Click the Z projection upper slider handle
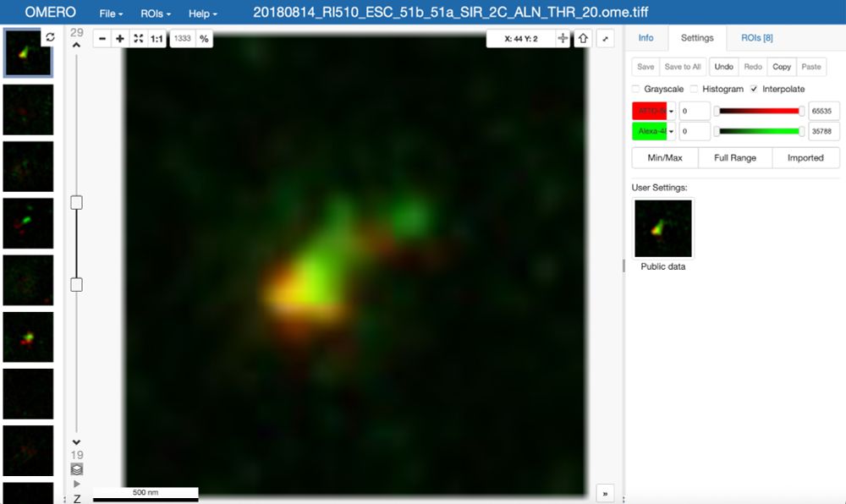 point(77,203)
